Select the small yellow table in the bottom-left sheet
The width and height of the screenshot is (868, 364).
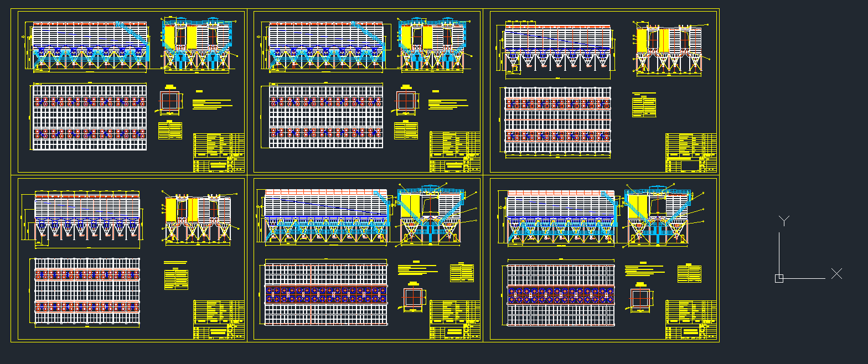(x=176, y=279)
